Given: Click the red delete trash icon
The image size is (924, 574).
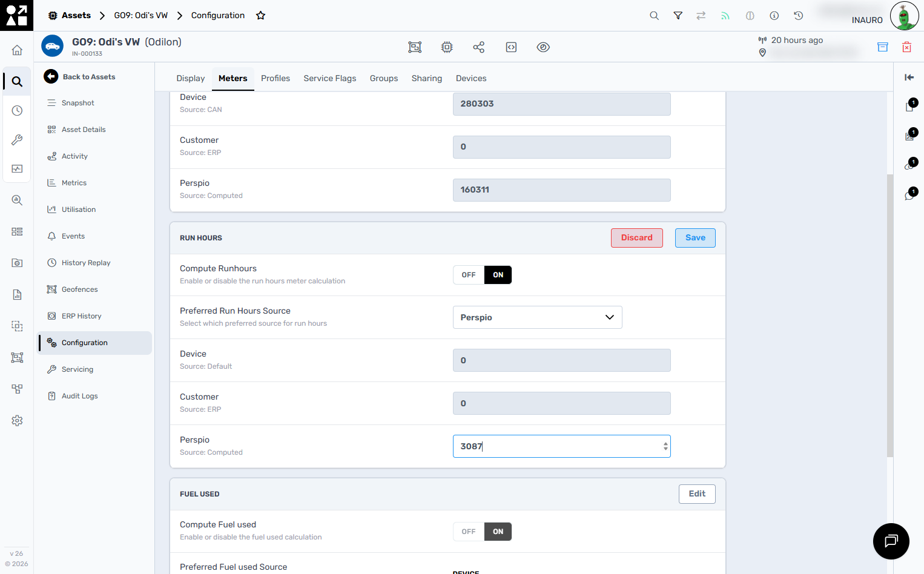Looking at the screenshot, I should 907,47.
